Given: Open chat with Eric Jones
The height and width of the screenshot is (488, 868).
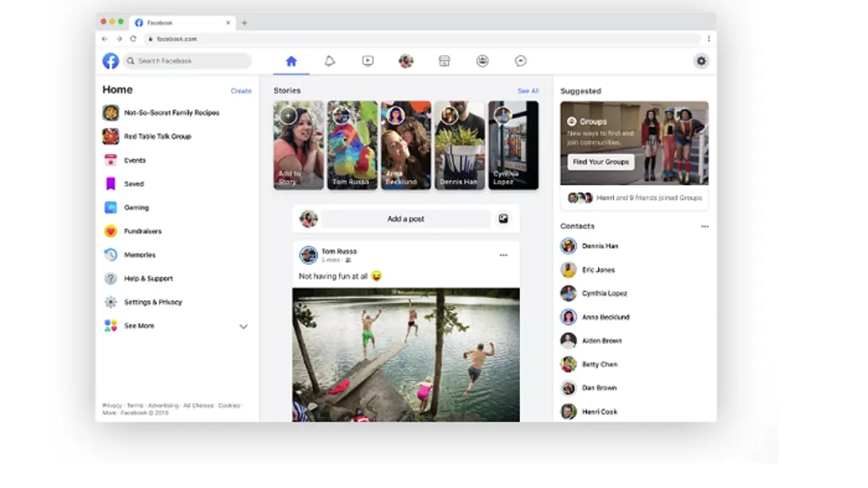Looking at the screenshot, I should click(587, 270).
